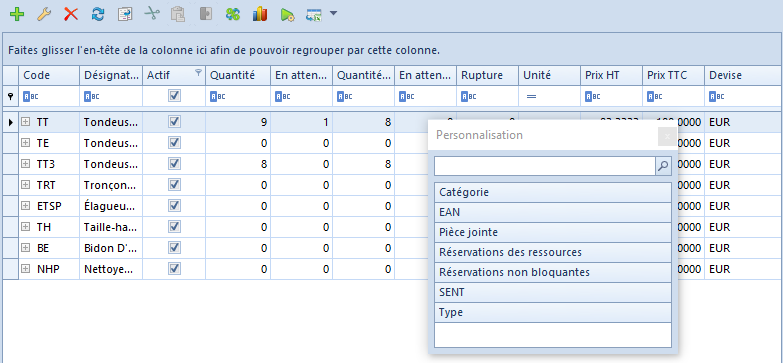Uncheck the Actif checkbox for TT row
The width and height of the screenshot is (783, 363).
[174, 121]
